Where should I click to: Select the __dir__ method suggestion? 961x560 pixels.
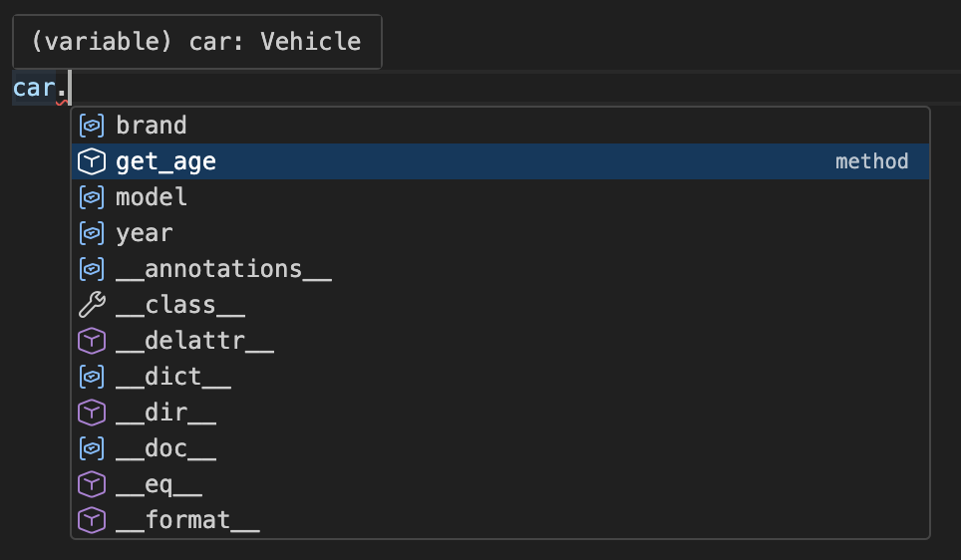click(x=165, y=413)
